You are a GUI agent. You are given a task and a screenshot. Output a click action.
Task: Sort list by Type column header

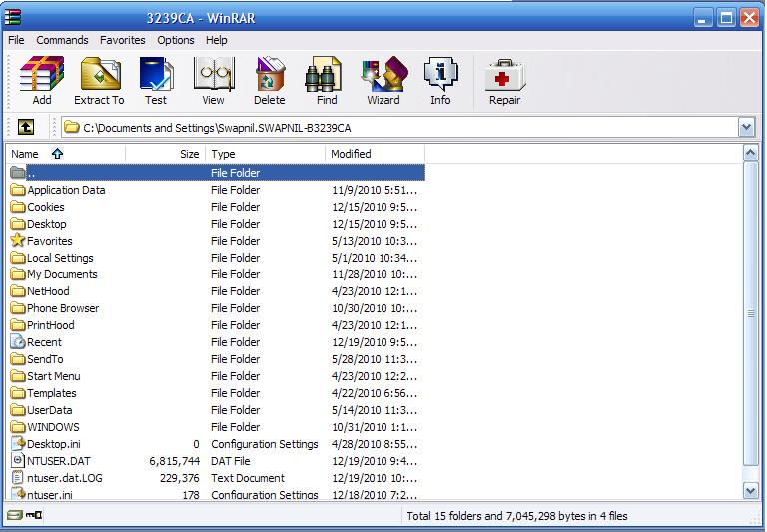click(265, 154)
